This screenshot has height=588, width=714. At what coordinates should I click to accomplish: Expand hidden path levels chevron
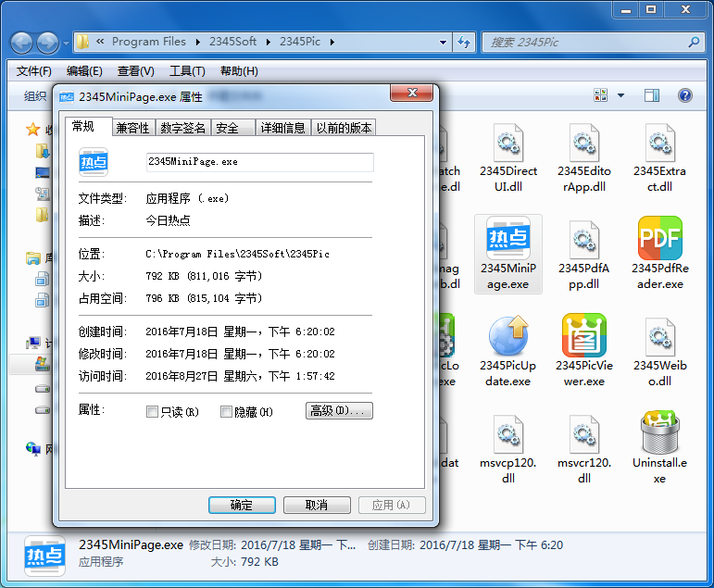click(100, 42)
